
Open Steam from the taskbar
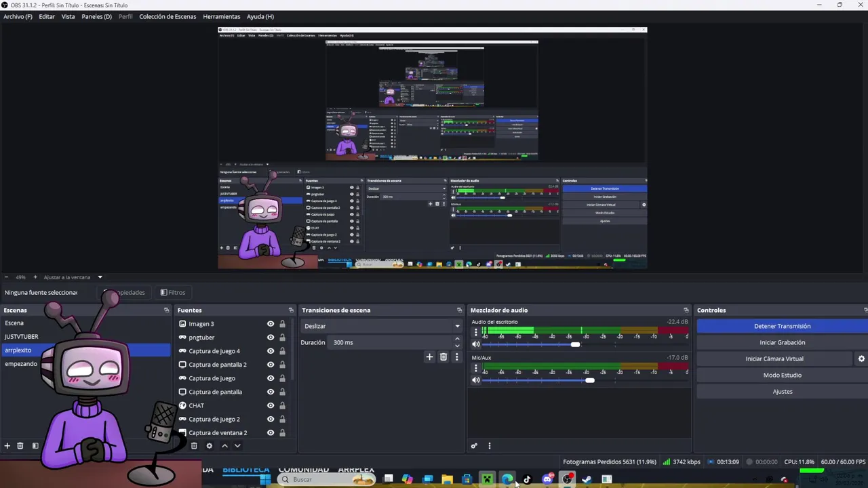[x=587, y=479]
